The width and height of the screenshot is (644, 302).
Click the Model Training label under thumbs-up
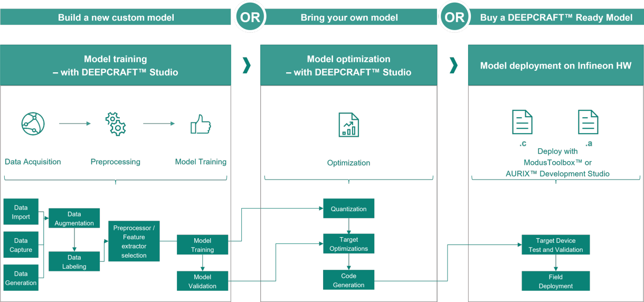201,162
